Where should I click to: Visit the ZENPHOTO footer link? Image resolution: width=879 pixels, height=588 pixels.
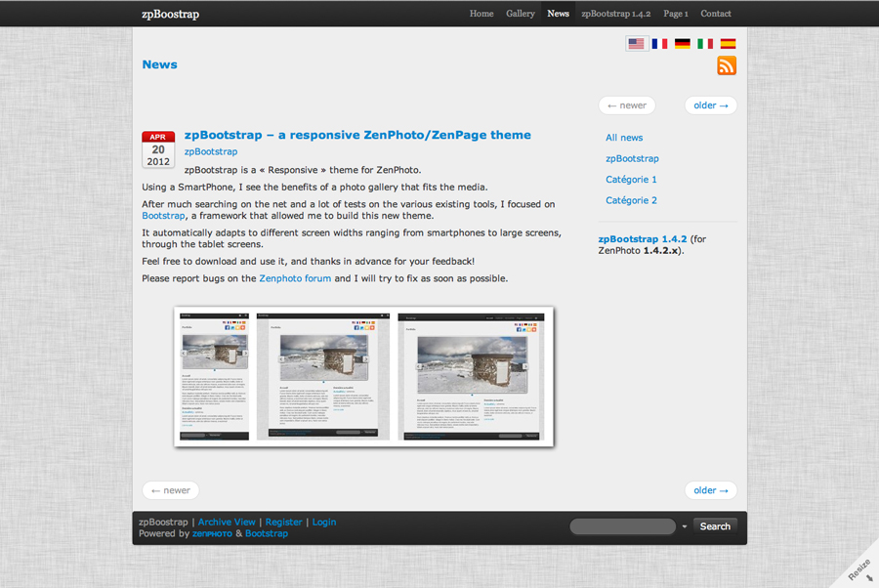coord(212,533)
